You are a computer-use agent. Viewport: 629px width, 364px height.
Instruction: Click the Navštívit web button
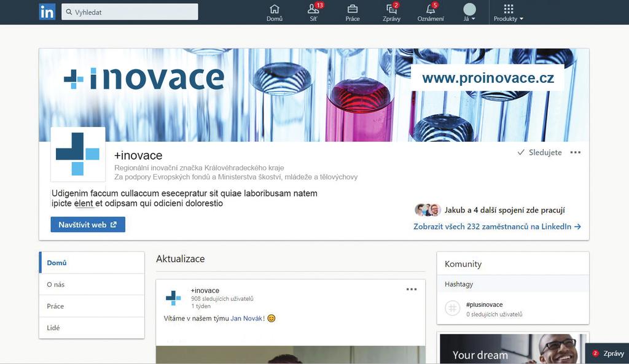88,225
